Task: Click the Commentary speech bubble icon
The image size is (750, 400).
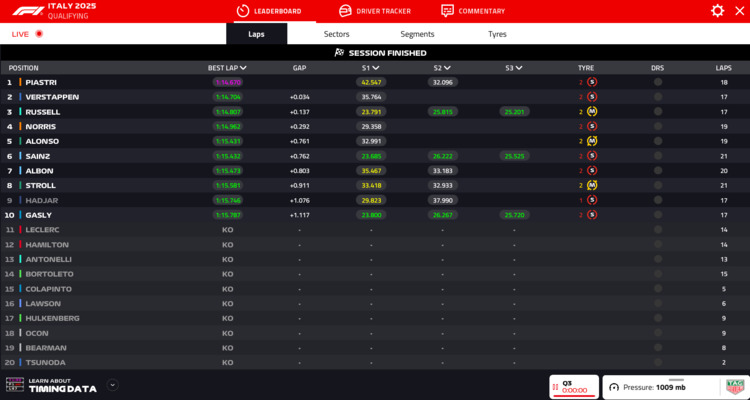Action: tap(447, 11)
